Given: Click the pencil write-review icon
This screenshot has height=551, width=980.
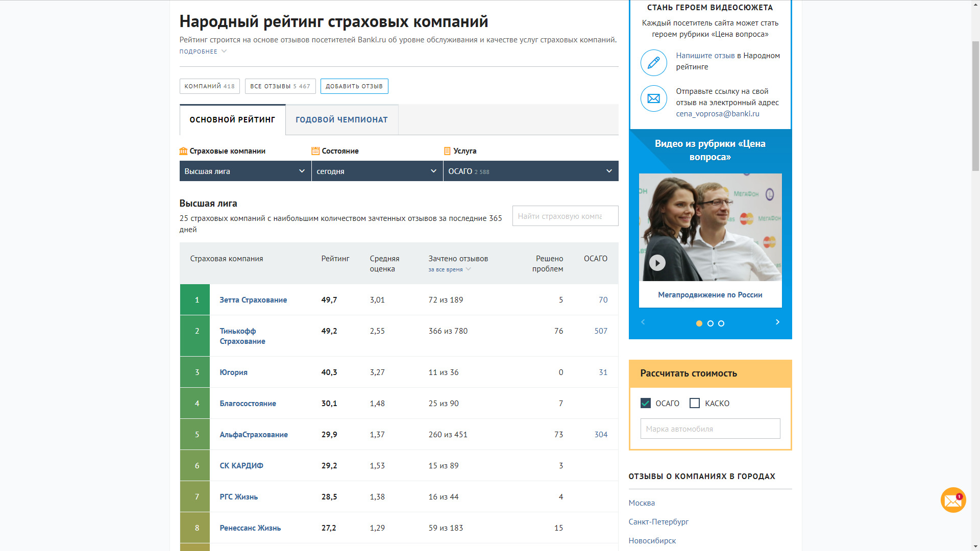Looking at the screenshot, I should [653, 63].
